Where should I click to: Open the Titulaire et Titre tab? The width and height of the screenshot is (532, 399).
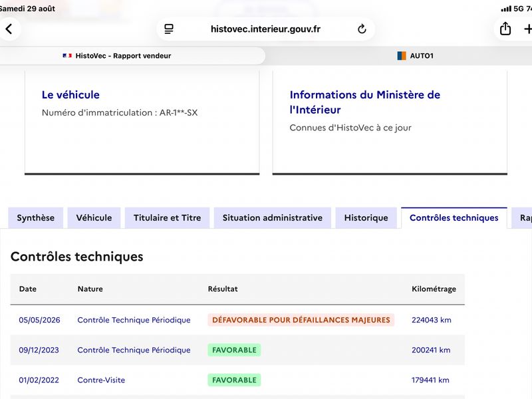coord(168,218)
